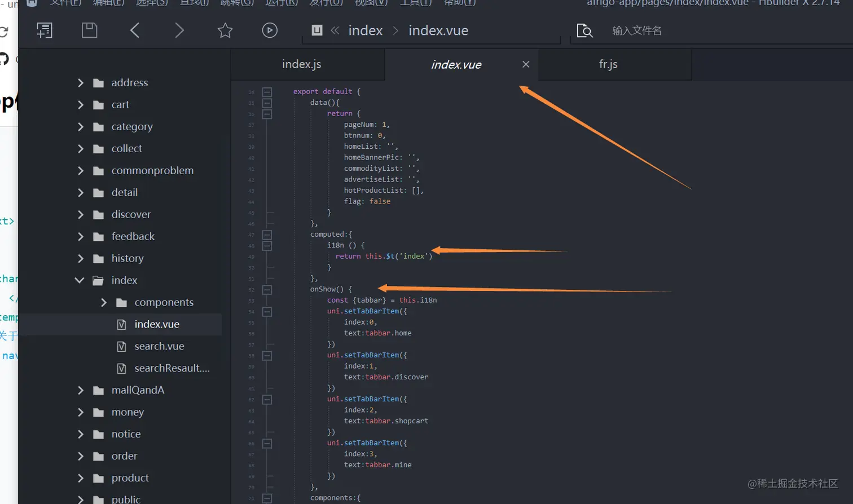This screenshot has height=504, width=853.
Task: Switch to the fr.js tab
Action: pos(608,64)
